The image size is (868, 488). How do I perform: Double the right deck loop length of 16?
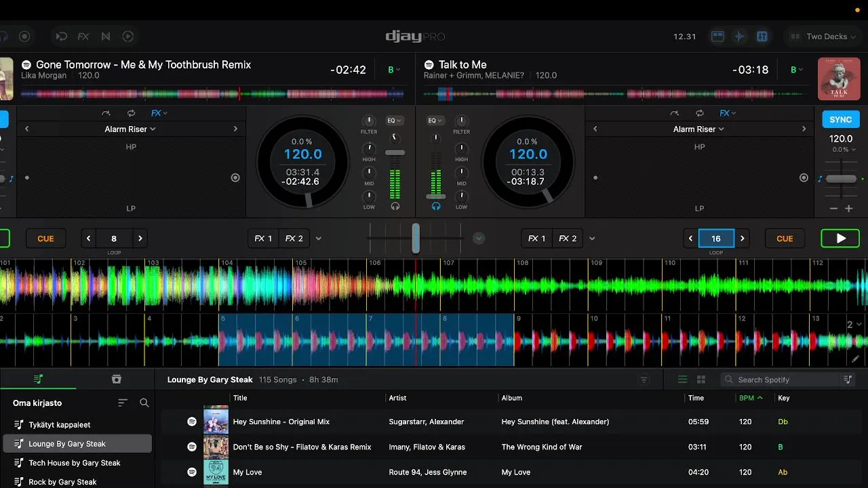click(743, 239)
